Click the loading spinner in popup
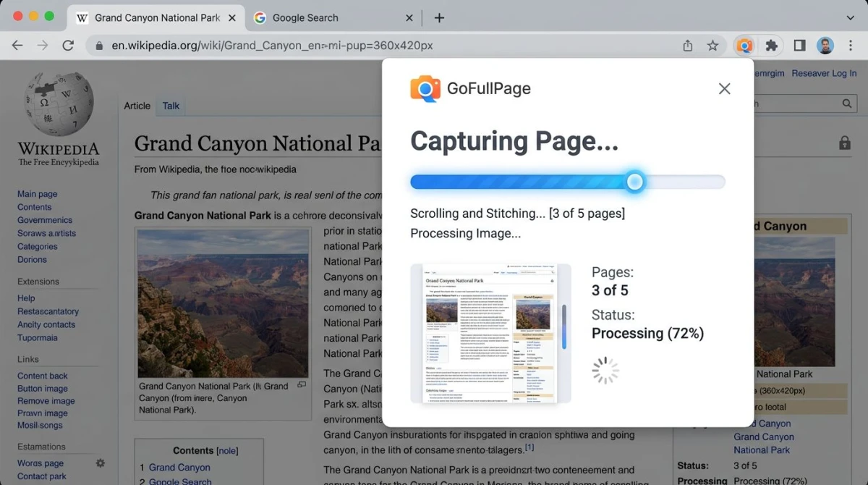 point(605,370)
